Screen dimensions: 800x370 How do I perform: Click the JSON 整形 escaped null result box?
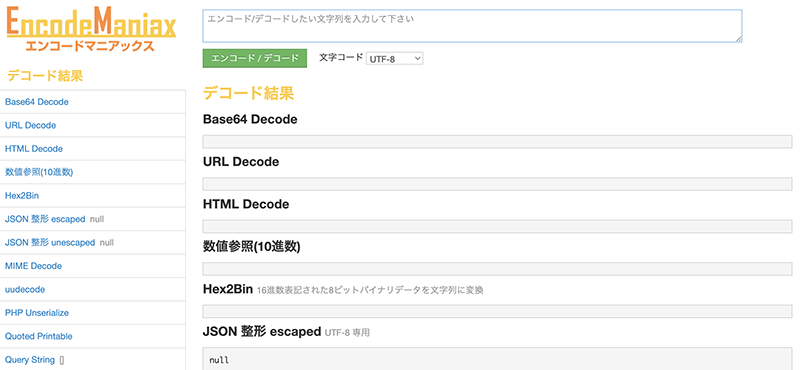click(497, 359)
